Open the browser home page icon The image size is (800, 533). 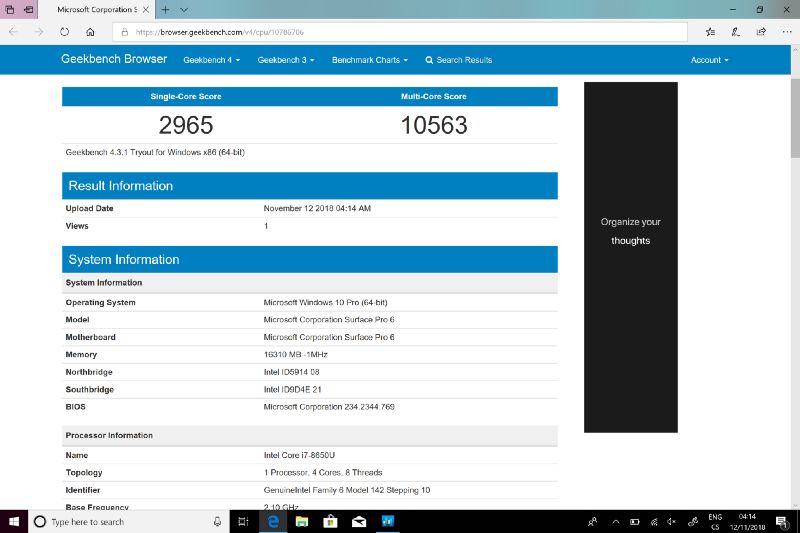pos(90,32)
